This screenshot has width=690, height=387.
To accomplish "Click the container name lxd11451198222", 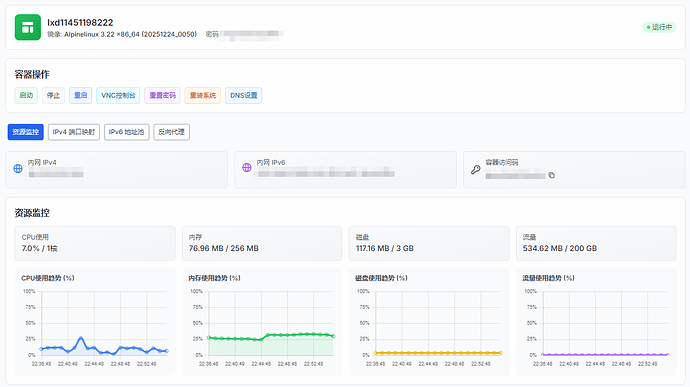I will (x=80, y=22).
